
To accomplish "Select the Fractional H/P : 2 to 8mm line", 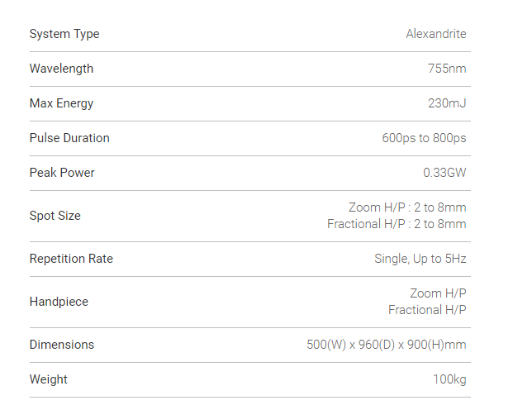I will click(397, 224).
